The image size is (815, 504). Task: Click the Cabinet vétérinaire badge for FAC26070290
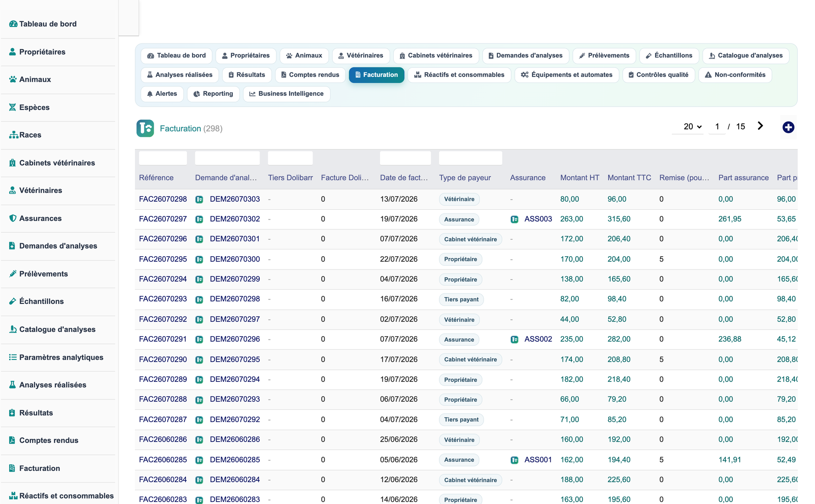tap(470, 360)
